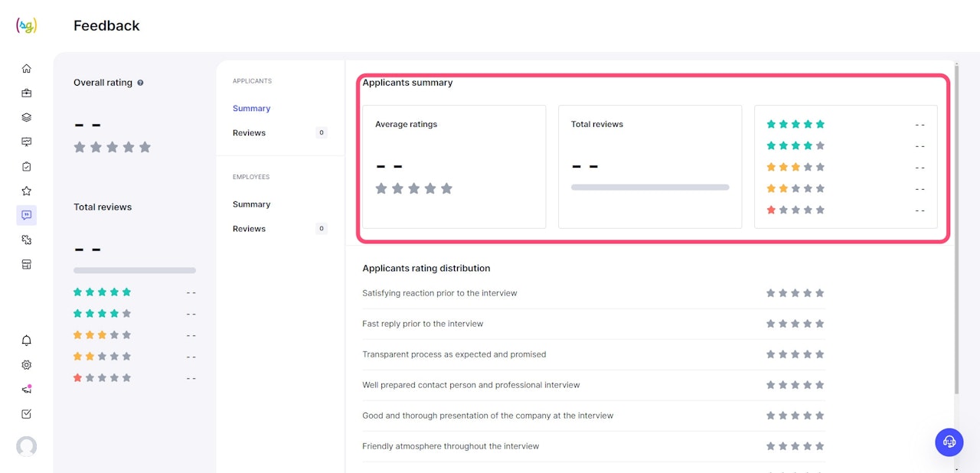Image resolution: width=980 pixels, height=473 pixels.
Task: Open Reviews under Applicants
Action: pyautogui.click(x=250, y=133)
